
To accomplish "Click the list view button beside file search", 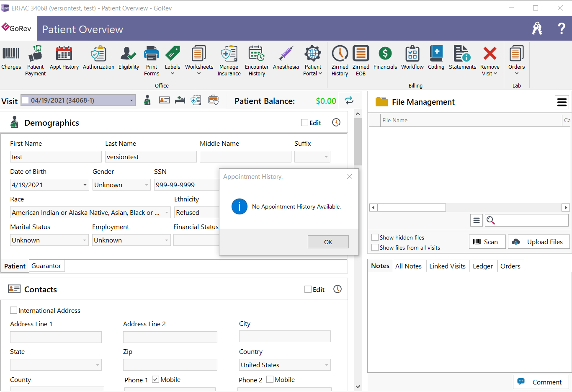I will point(476,220).
